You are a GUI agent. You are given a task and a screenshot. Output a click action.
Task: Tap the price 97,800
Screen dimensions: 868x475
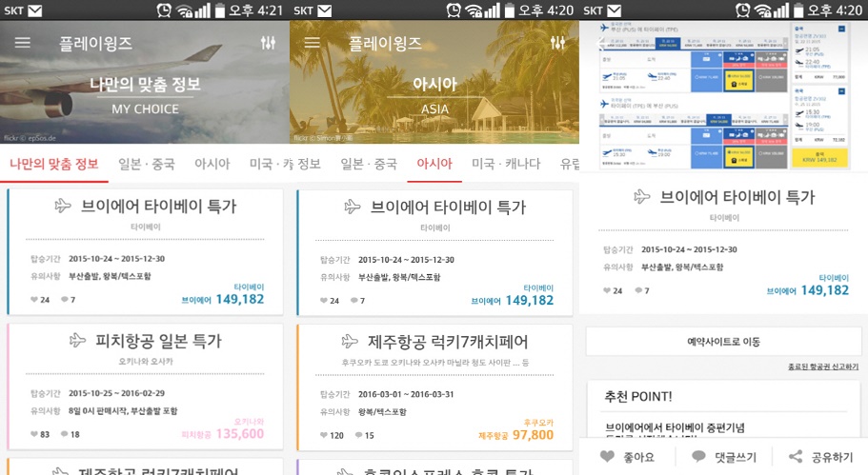click(533, 435)
